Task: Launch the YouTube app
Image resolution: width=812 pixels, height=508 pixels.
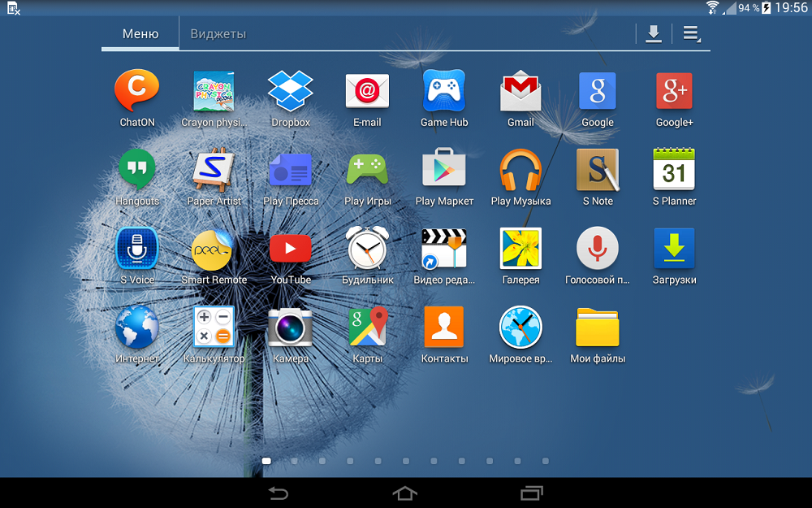Action: click(x=291, y=248)
